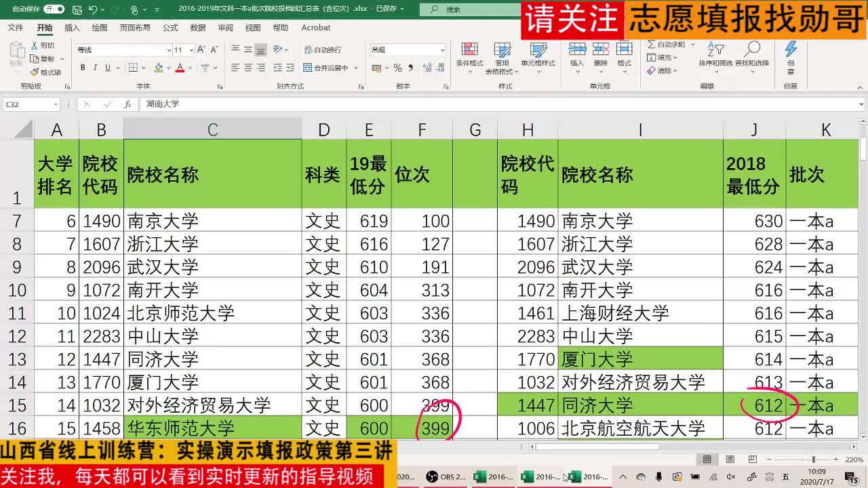Image resolution: width=868 pixels, height=488 pixels.
Task: Switch to the 插入 ribbon tab
Action: click(72, 28)
